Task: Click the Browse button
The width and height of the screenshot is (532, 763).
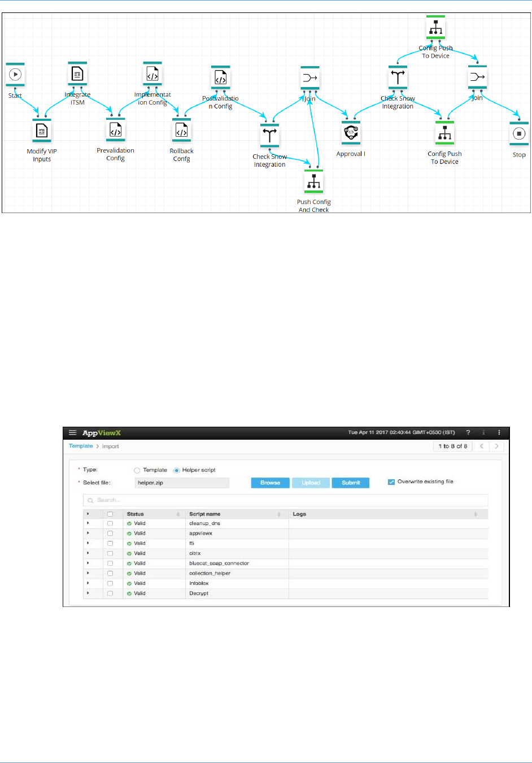Action: click(270, 483)
